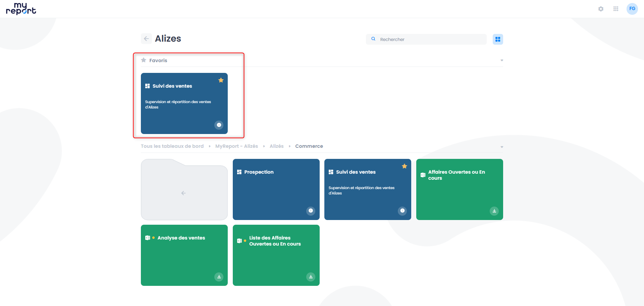
Task: Unfavorite Suivi des ventes in Favoris section
Action: coord(221,80)
